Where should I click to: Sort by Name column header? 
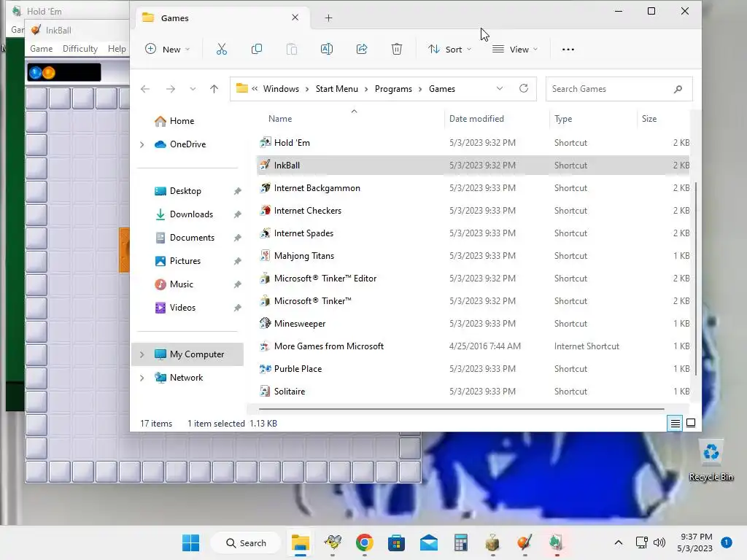coord(280,119)
